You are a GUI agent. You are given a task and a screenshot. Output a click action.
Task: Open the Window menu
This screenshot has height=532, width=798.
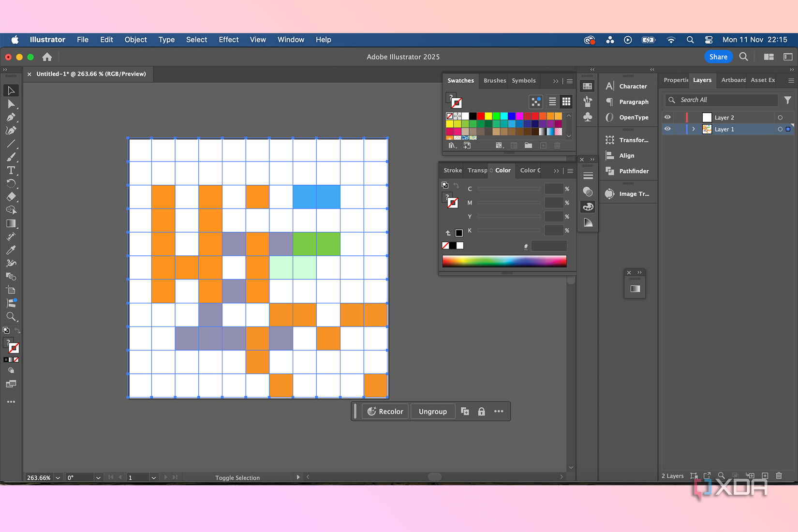[291, 40]
